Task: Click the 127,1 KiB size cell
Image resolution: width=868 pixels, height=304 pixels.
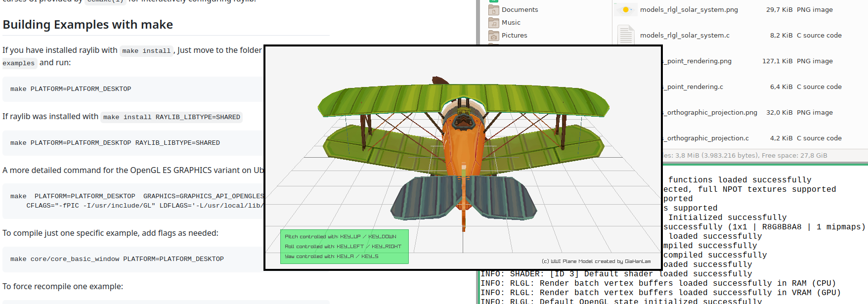Action: tap(777, 61)
